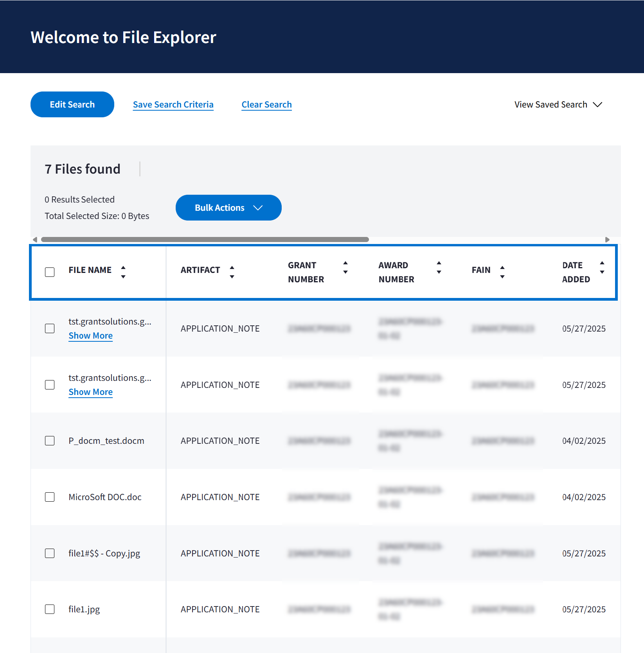The width and height of the screenshot is (644, 653).
Task: Open Bulk Actions dropdown
Action: tap(228, 208)
